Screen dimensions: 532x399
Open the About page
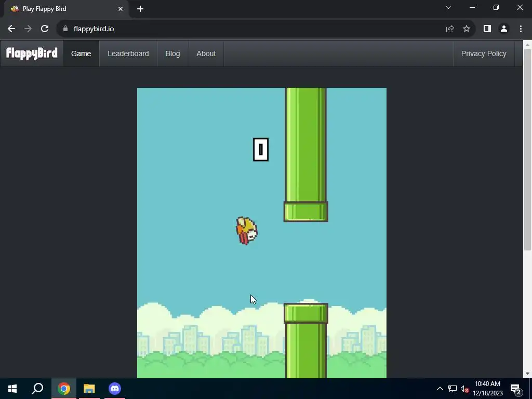click(206, 54)
